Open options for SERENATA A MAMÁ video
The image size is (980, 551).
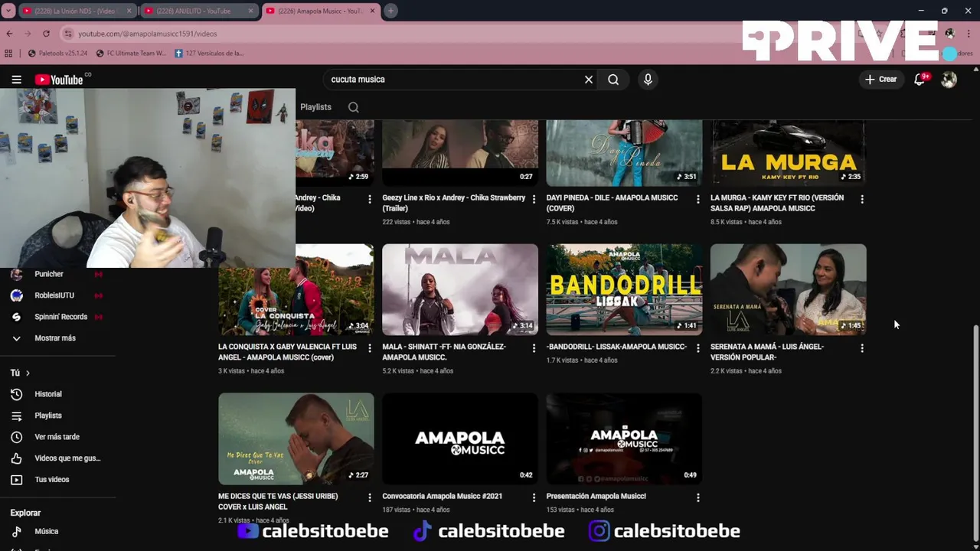point(862,348)
